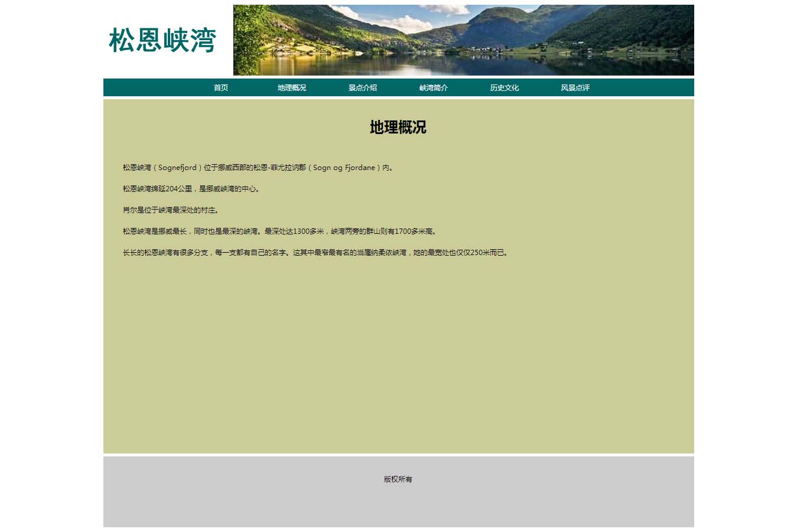The height and width of the screenshot is (532, 797).
Task: Click the 风景点评 nav link
Action: [x=575, y=87]
